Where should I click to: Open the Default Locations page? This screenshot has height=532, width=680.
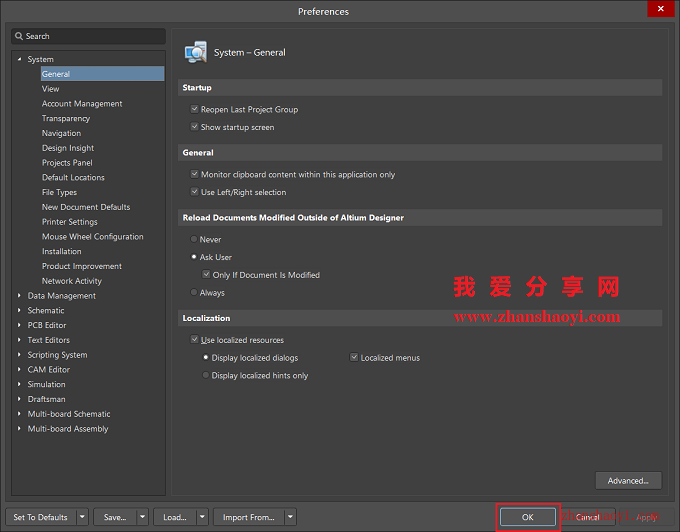coord(73,177)
